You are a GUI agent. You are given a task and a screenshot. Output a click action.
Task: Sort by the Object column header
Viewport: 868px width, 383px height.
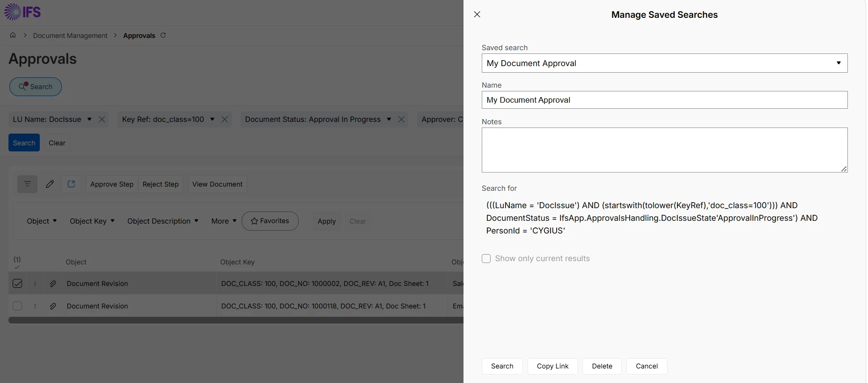[76, 262]
